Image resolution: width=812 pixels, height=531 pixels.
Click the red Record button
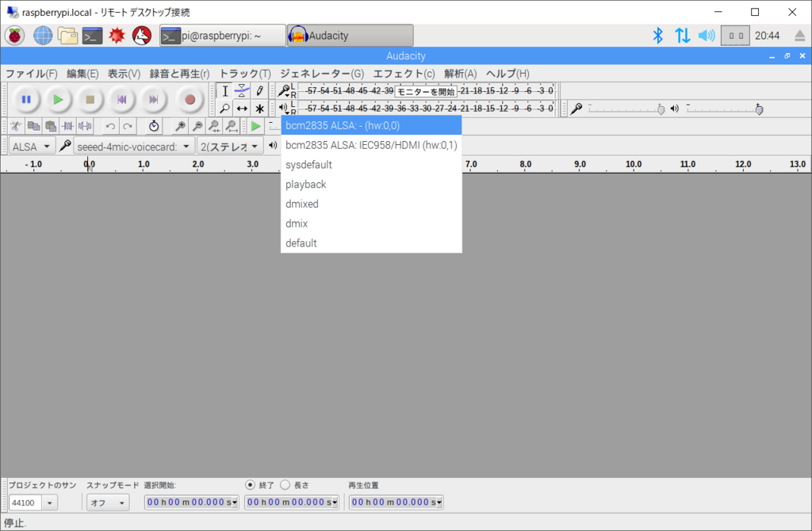[x=190, y=99]
